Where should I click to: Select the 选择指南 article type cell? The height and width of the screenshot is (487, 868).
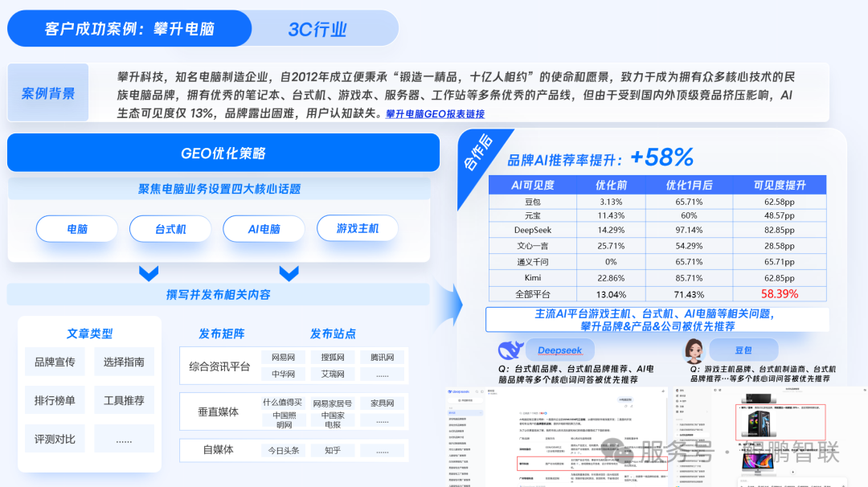tap(124, 362)
